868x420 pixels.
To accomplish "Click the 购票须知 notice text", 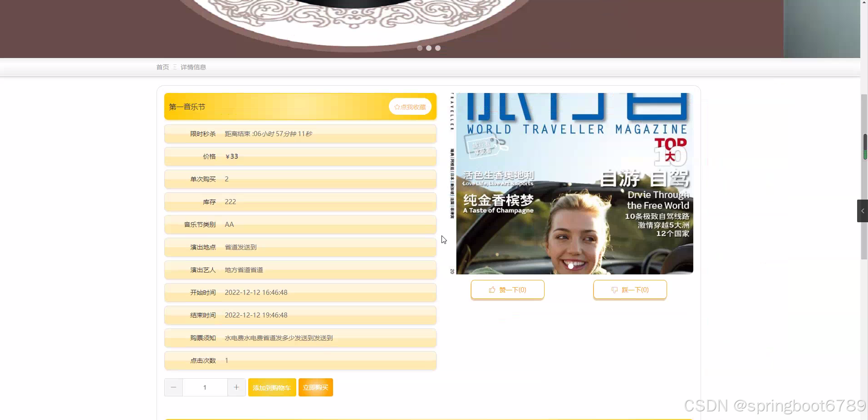I will coord(279,338).
